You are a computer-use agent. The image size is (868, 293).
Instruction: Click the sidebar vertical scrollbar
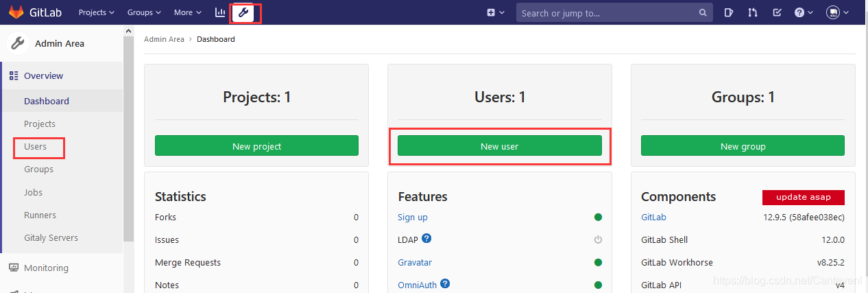pos(128,137)
